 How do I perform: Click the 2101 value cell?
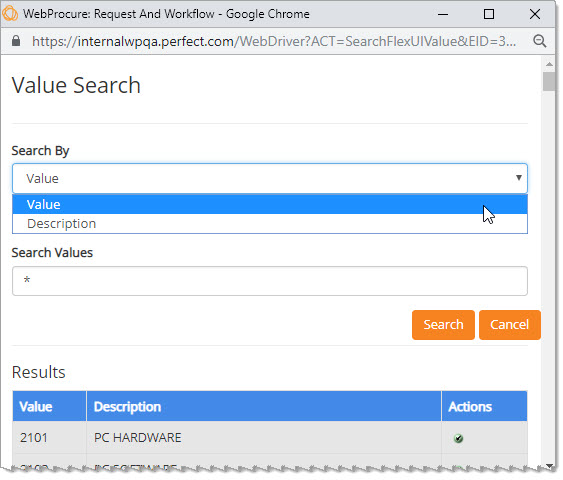pos(50,438)
